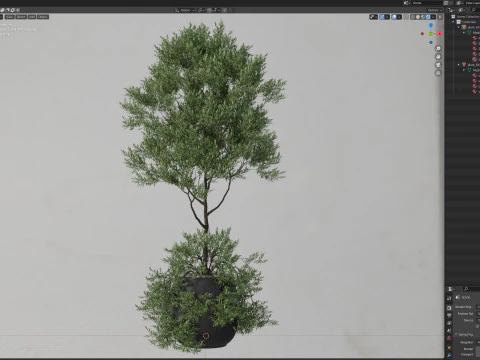Image resolution: width=480 pixels, height=360 pixels.
Task: Open the Output properties tab
Action: coord(449,315)
